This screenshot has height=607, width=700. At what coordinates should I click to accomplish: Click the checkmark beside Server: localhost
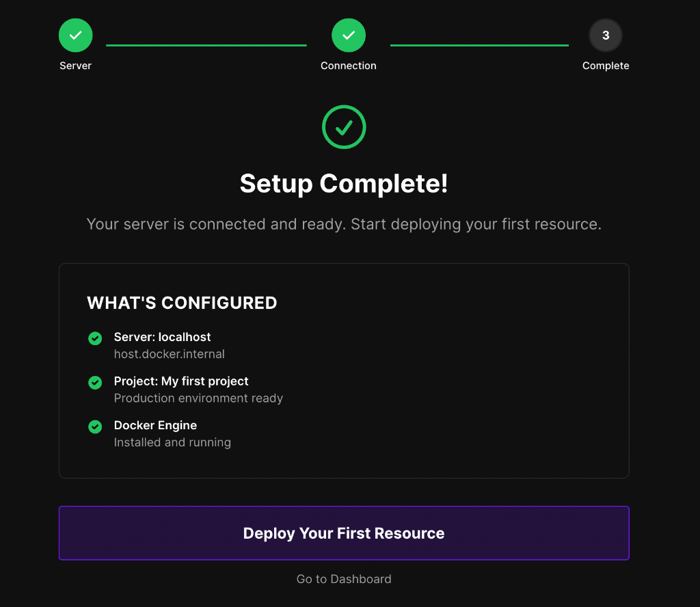[x=95, y=338]
